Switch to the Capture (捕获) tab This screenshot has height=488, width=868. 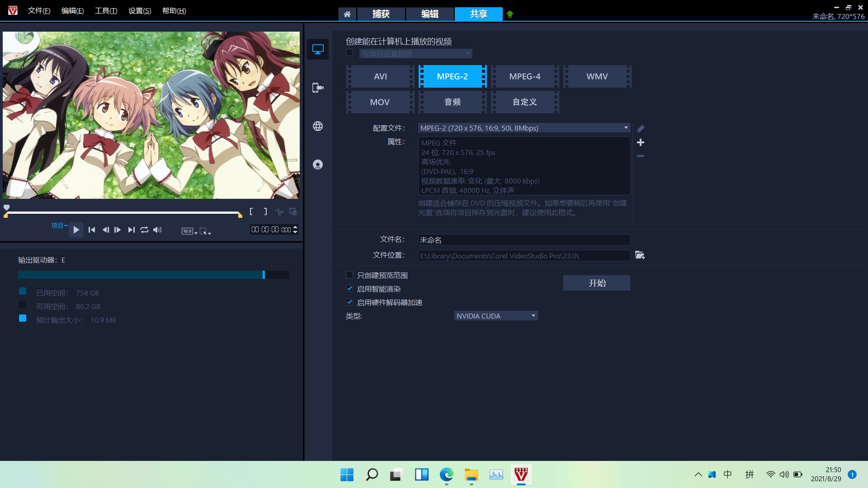click(x=381, y=14)
